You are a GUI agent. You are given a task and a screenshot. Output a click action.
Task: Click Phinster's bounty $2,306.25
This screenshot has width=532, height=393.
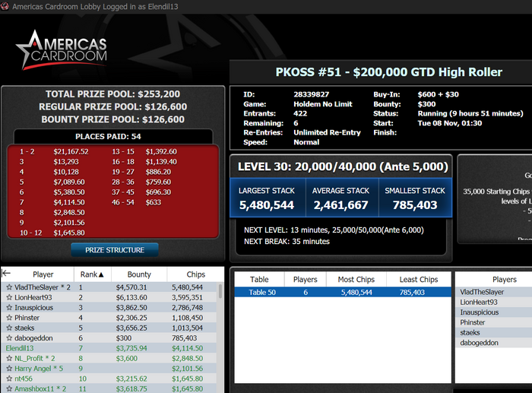[x=131, y=318]
